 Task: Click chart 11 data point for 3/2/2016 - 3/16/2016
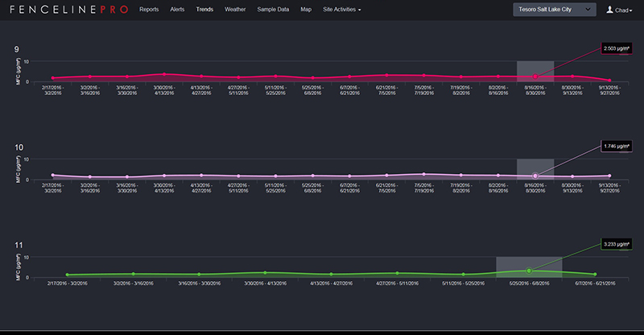coord(134,274)
